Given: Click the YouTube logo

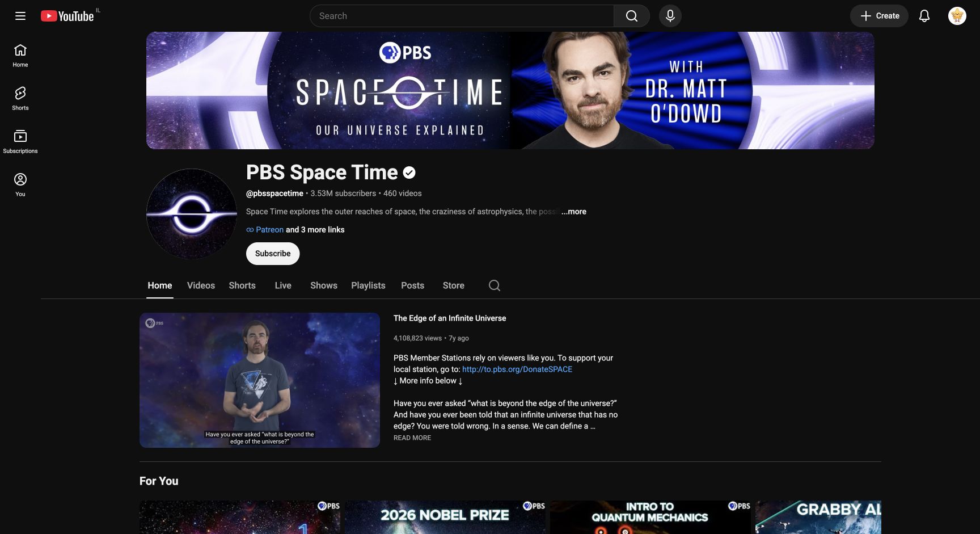Looking at the screenshot, I should tap(67, 16).
